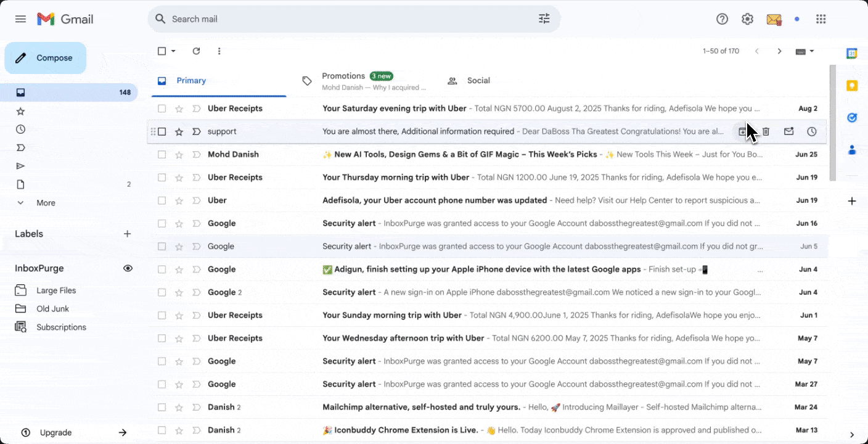Screen dimensions: 868x444
Task: Click the Upgrade link
Action: [x=56, y=432]
